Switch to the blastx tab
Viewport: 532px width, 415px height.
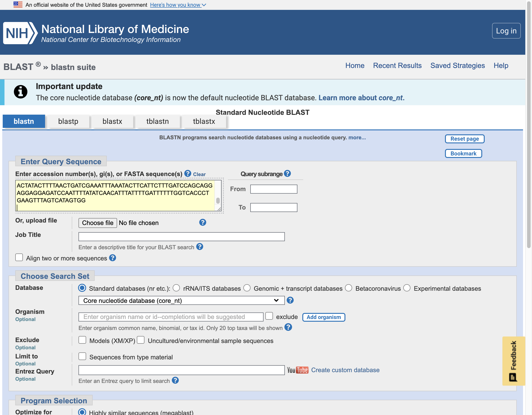click(x=112, y=121)
